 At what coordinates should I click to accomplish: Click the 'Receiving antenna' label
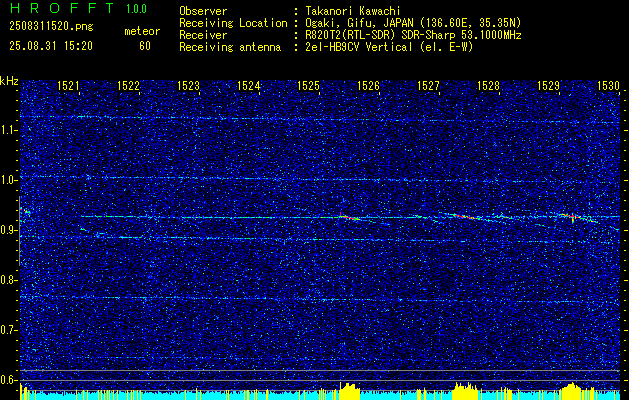(x=230, y=47)
